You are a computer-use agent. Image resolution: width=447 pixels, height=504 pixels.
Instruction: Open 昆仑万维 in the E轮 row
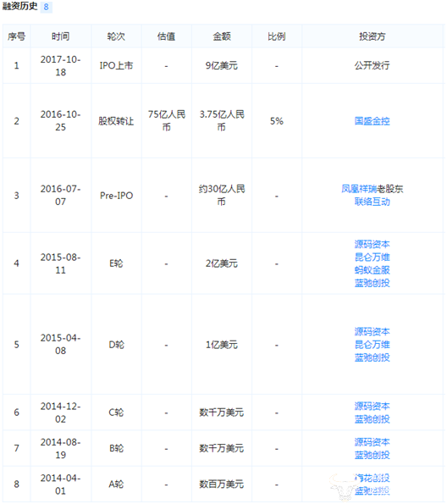coord(372,258)
